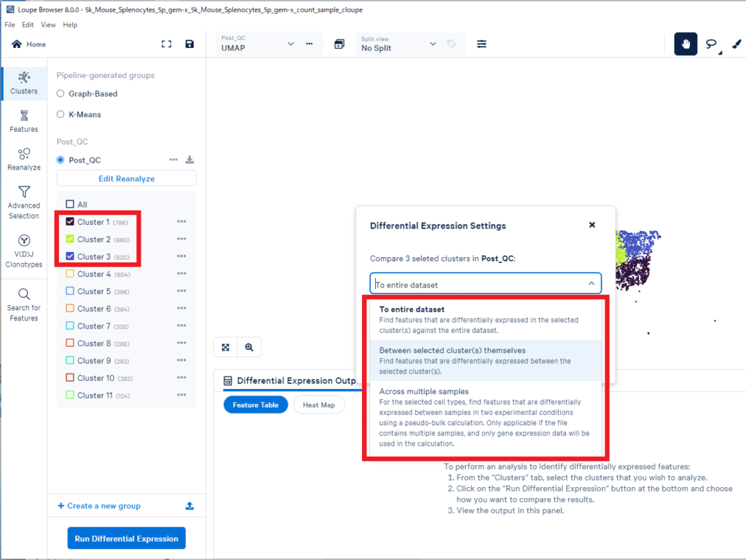Open the Clusters sidebar panel
Viewport: 746px width, 560px height.
pos(24,83)
